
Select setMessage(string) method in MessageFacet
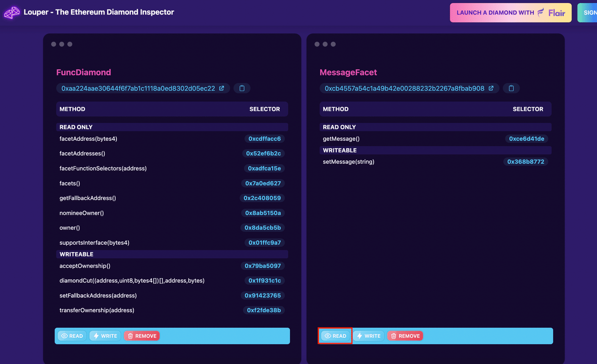[x=349, y=162]
